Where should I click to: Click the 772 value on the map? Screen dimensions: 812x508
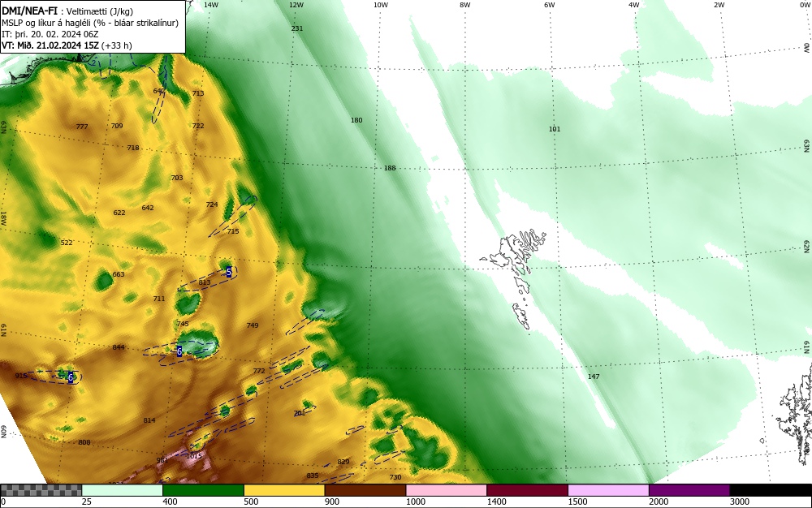(259, 371)
